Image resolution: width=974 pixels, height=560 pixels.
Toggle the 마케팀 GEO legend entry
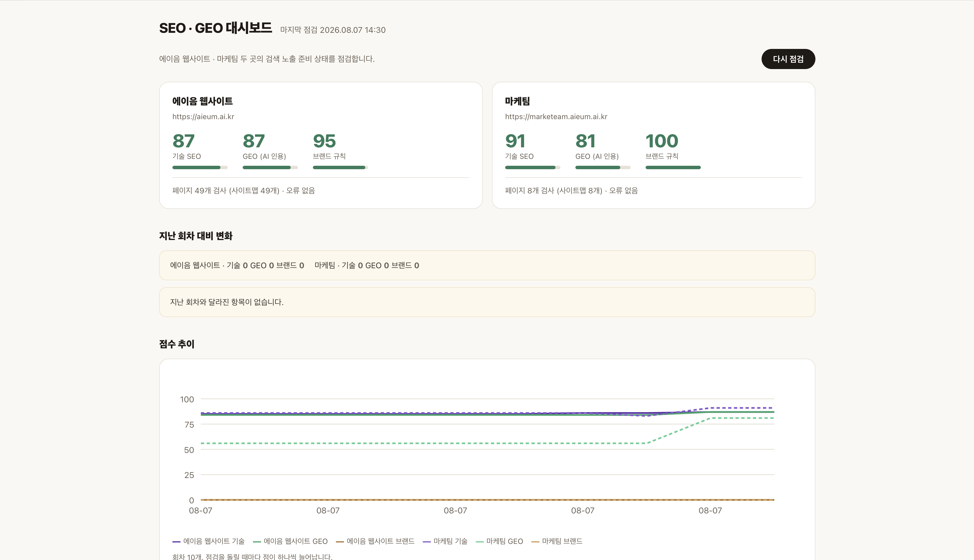pyautogui.click(x=499, y=541)
